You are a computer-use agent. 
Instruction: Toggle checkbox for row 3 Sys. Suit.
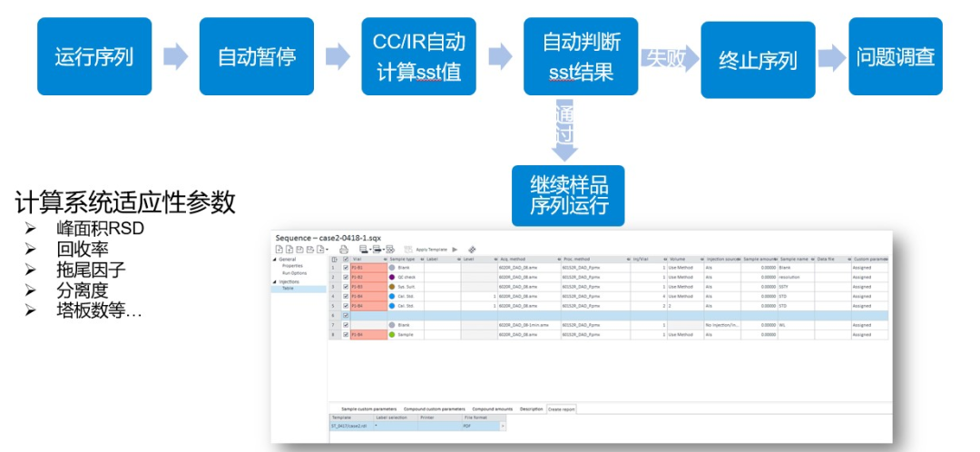pyautogui.click(x=346, y=287)
